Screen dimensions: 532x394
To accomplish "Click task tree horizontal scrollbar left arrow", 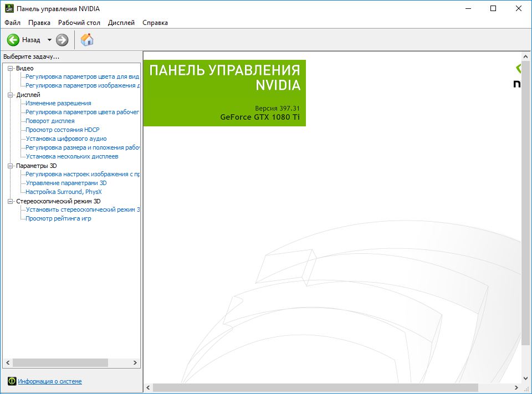I will point(8,363).
